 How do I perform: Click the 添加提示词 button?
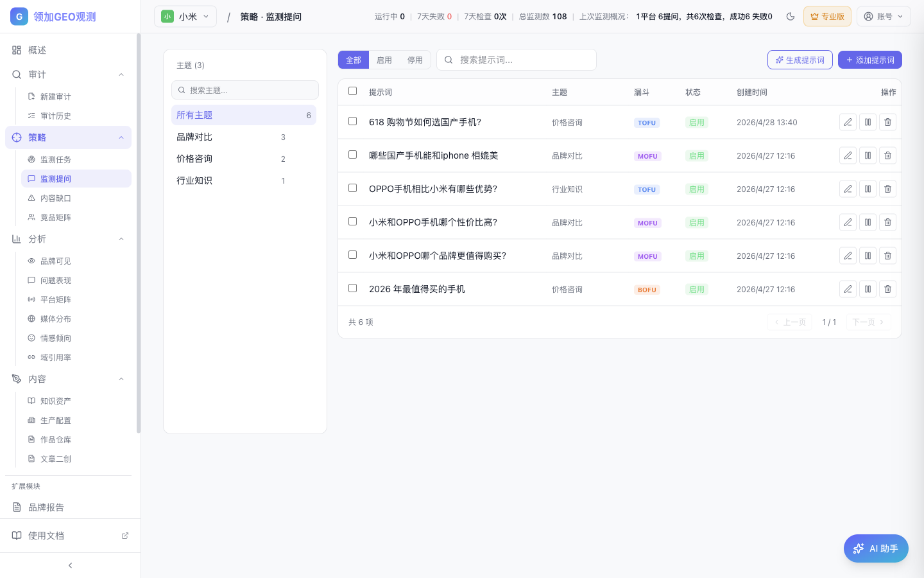point(870,60)
